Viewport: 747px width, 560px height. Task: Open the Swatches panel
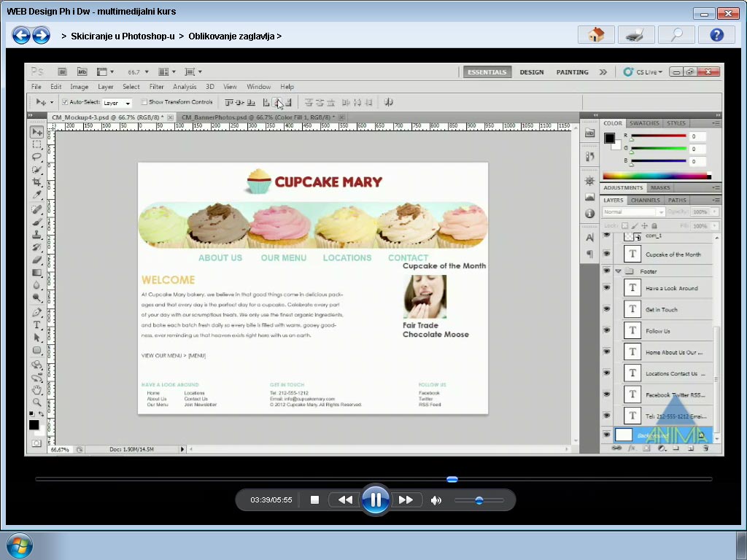pos(643,123)
